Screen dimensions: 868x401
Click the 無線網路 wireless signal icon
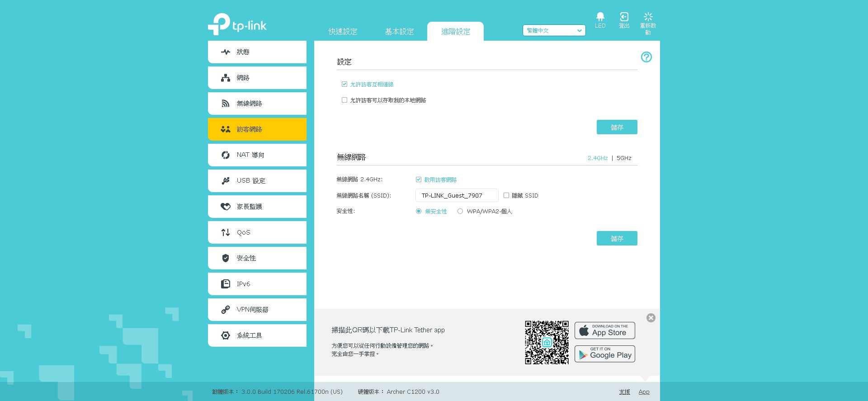tap(225, 104)
